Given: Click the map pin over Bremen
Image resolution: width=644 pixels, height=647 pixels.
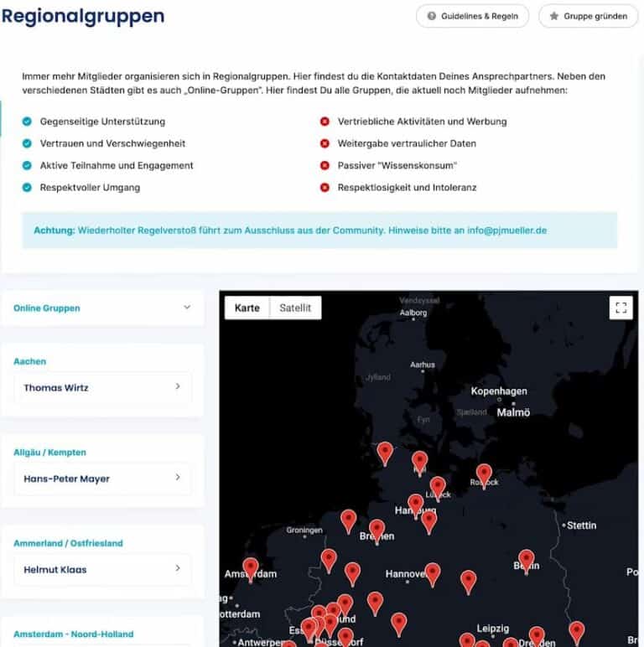Looking at the screenshot, I should (377, 530).
